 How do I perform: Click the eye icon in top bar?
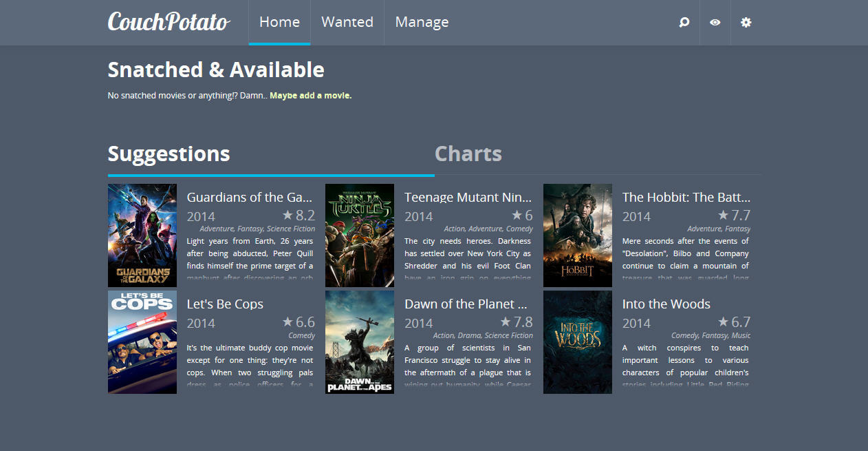[x=715, y=23]
